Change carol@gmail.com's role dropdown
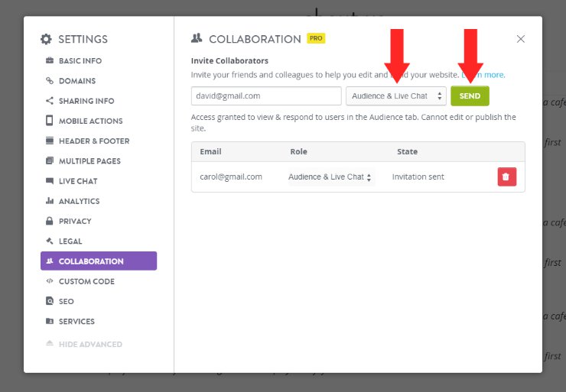Image resolution: width=566 pixels, height=392 pixels. pos(331,177)
